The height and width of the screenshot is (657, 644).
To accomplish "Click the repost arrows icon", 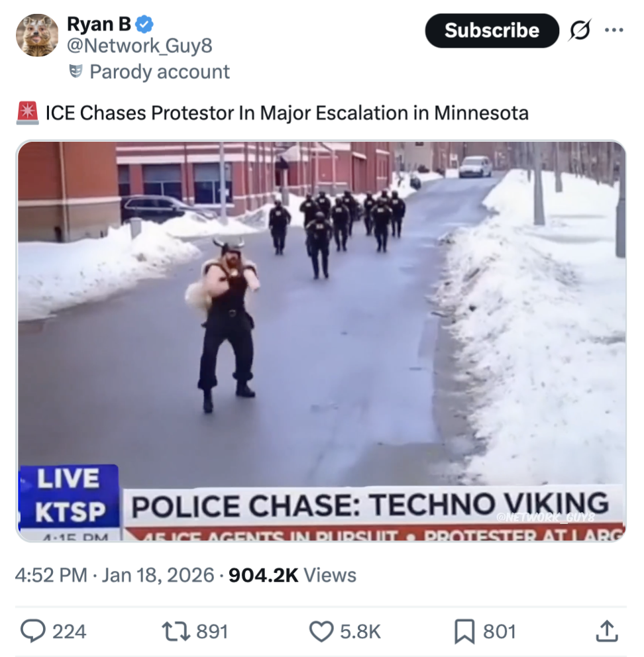I will (x=176, y=631).
